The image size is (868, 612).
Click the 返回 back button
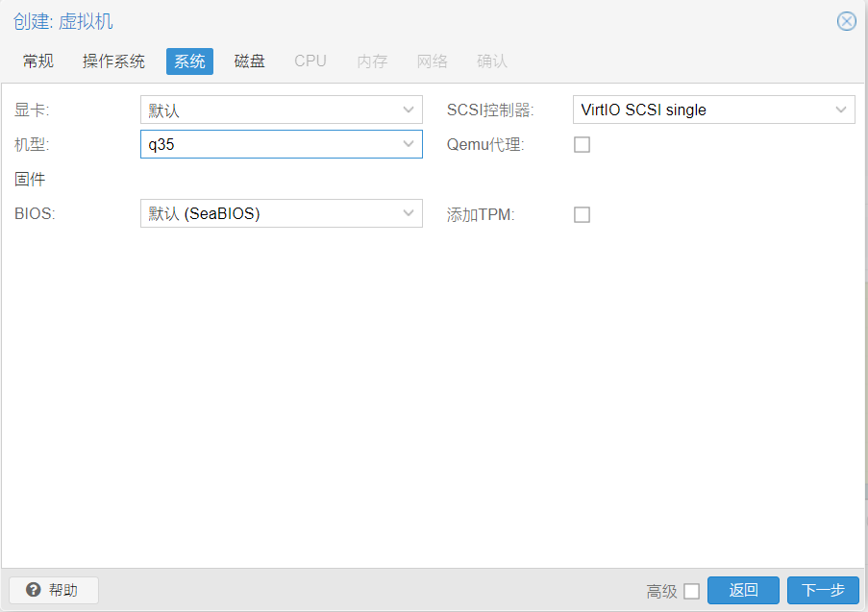[743, 591]
